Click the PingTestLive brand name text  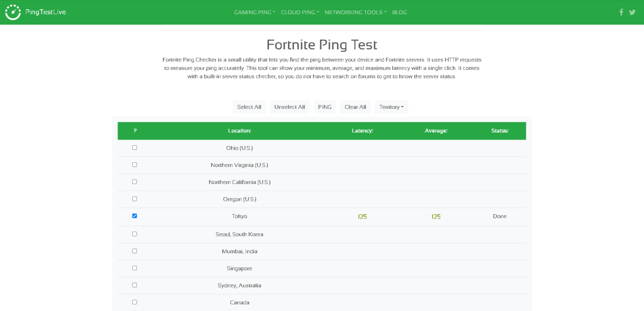[46, 12]
